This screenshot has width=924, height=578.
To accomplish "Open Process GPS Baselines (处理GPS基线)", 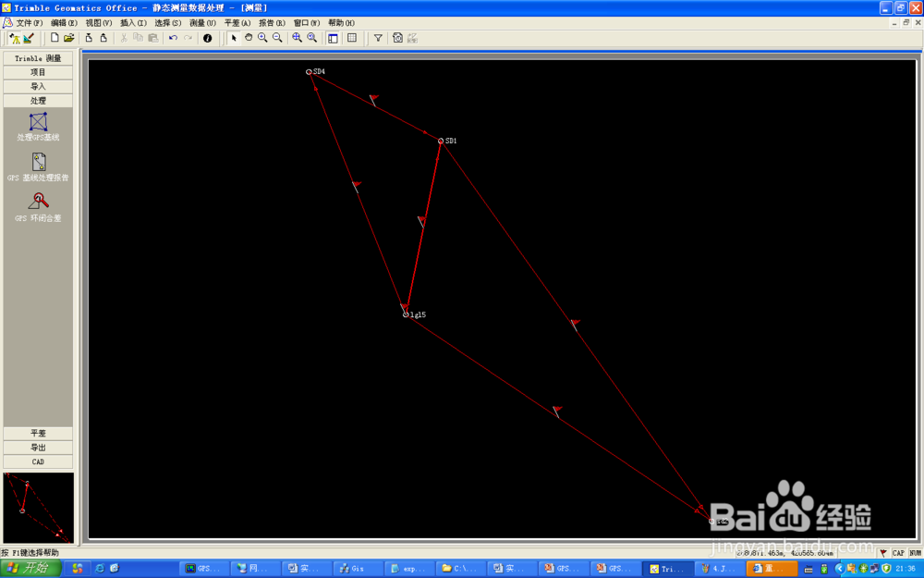I will [x=38, y=126].
